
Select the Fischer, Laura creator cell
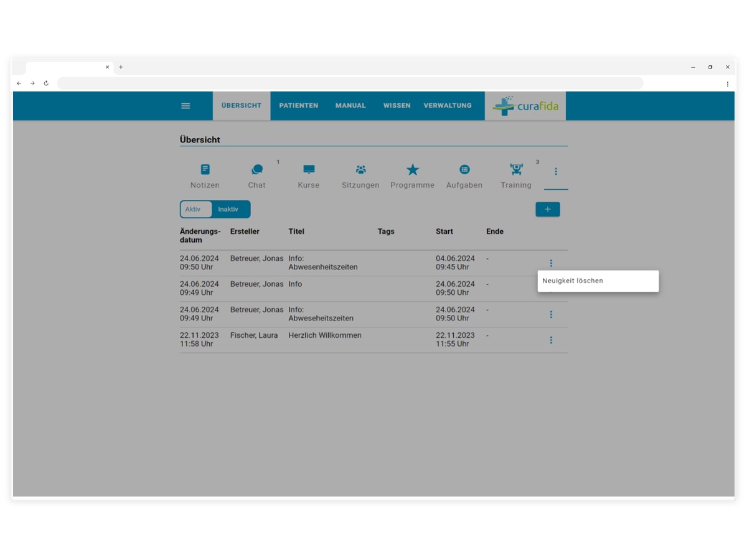tap(254, 335)
